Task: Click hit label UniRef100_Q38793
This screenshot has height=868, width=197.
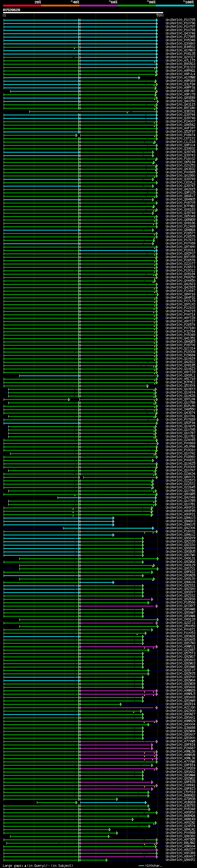Action: pos(180,806)
